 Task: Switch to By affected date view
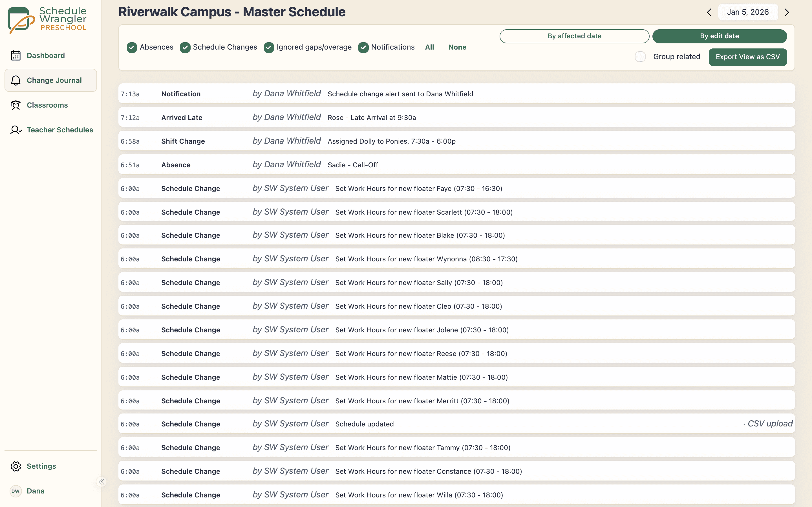[574, 36]
